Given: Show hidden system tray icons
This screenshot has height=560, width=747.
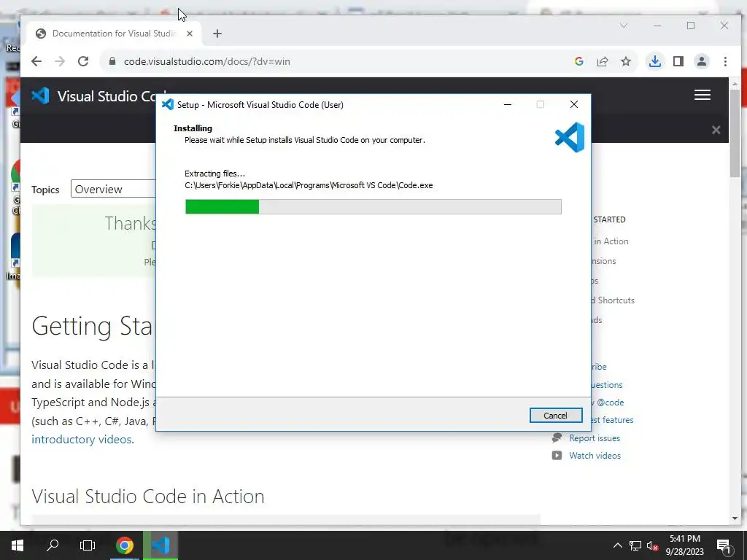Looking at the screenshot, I should (x=617, y=545).
